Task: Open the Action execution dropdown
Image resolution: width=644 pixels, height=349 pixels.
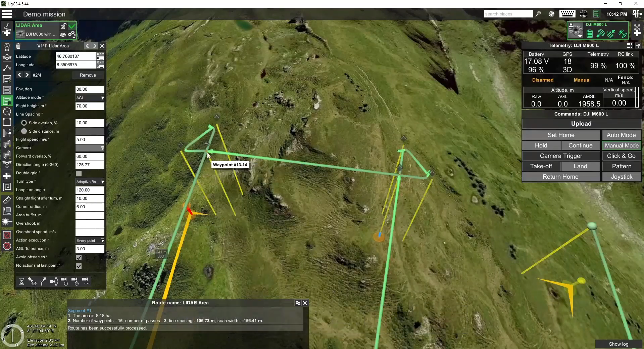Action: click(90, 241)
